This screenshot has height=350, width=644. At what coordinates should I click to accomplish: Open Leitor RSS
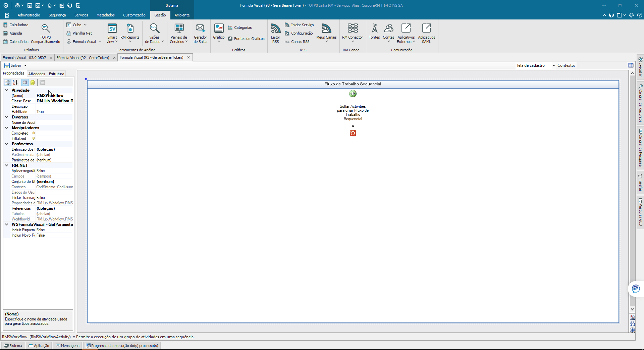(x=275, y=33)
